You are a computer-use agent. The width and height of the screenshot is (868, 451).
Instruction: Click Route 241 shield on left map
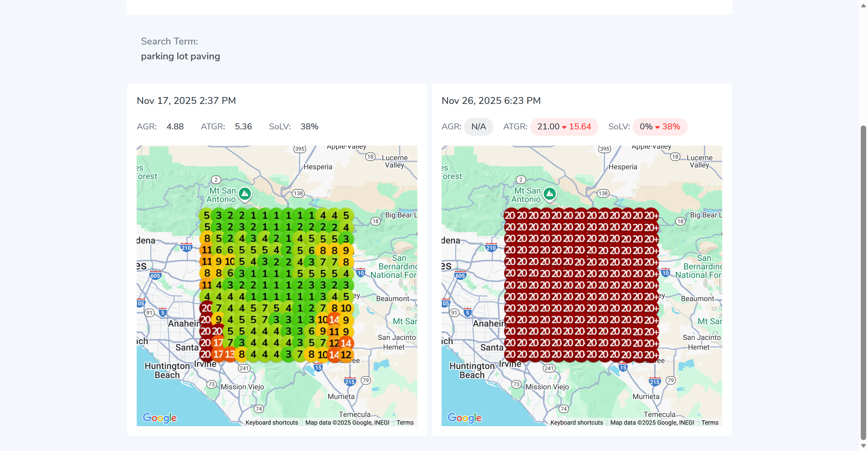pos(244,368)
